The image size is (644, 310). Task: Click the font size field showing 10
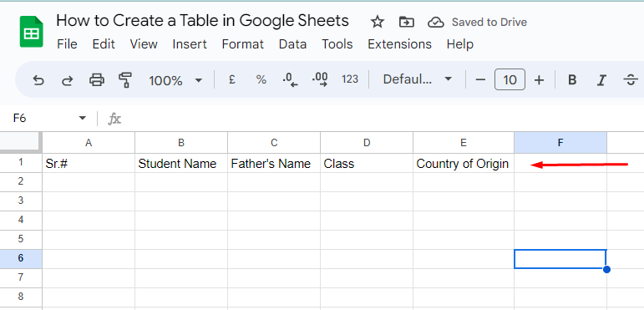510,79
